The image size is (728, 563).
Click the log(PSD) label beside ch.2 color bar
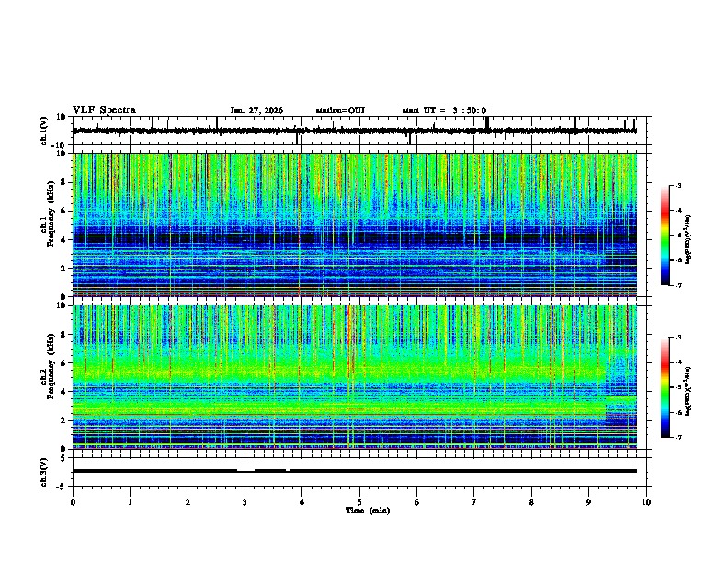688,392
